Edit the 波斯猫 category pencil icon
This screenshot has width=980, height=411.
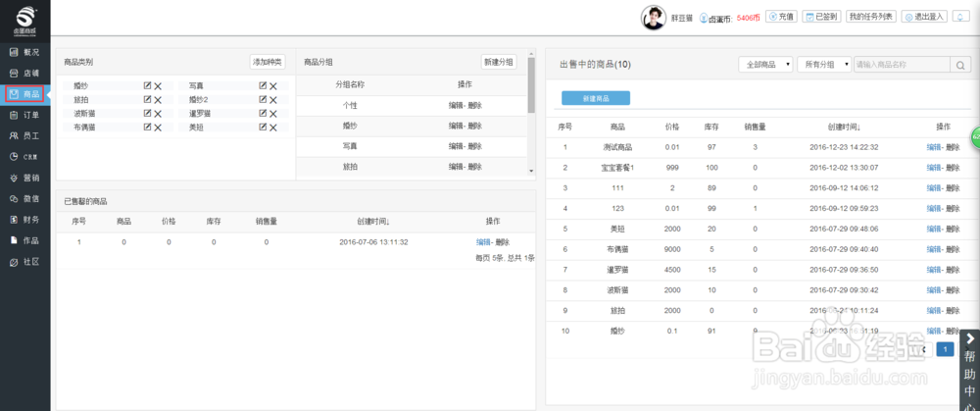pyautogui.click(x=148, y=113)
